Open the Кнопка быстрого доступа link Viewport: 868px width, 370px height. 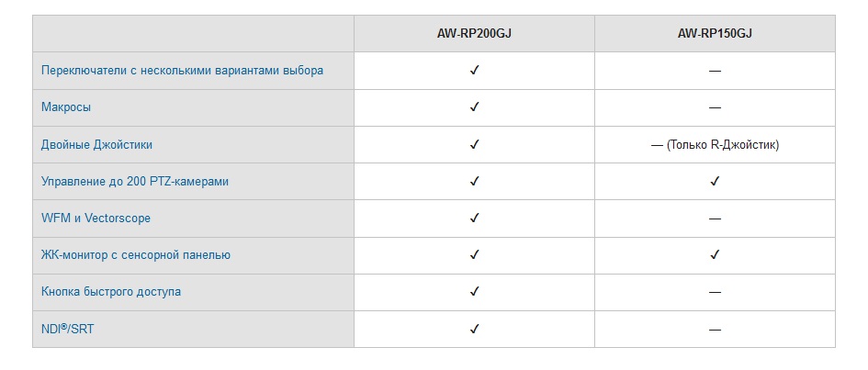[111, 291]
